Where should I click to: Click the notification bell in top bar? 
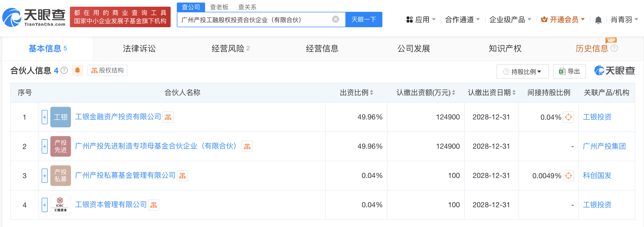598,20
